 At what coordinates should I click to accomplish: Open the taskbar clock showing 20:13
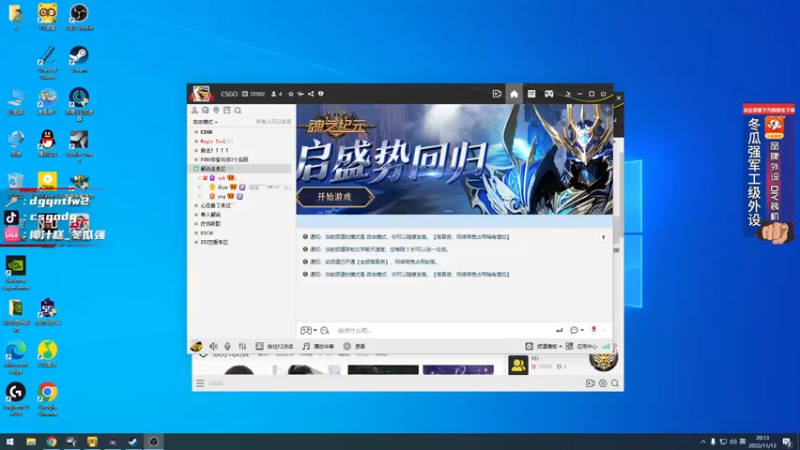(x=762, y=442)
